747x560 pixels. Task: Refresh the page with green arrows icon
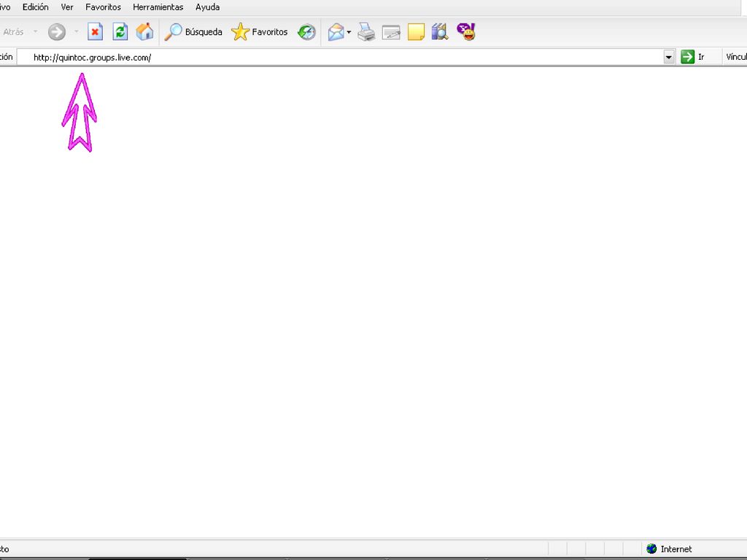click(x=120, y=32)
